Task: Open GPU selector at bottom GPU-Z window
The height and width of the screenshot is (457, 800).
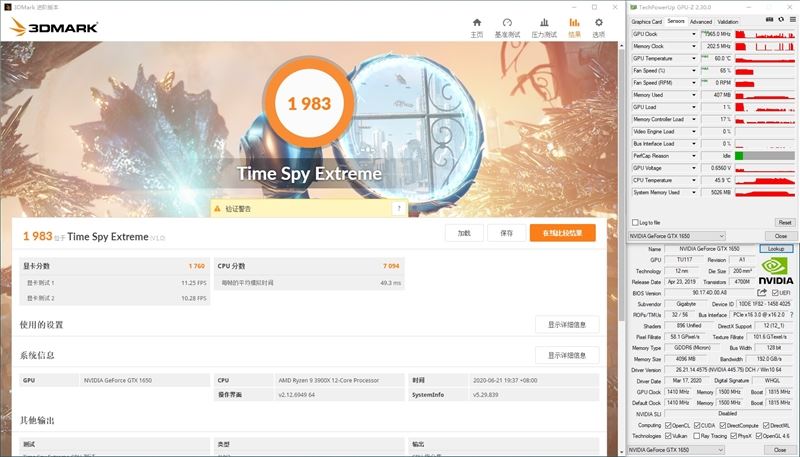Action: pyautogui.click(x=677, y=450)
